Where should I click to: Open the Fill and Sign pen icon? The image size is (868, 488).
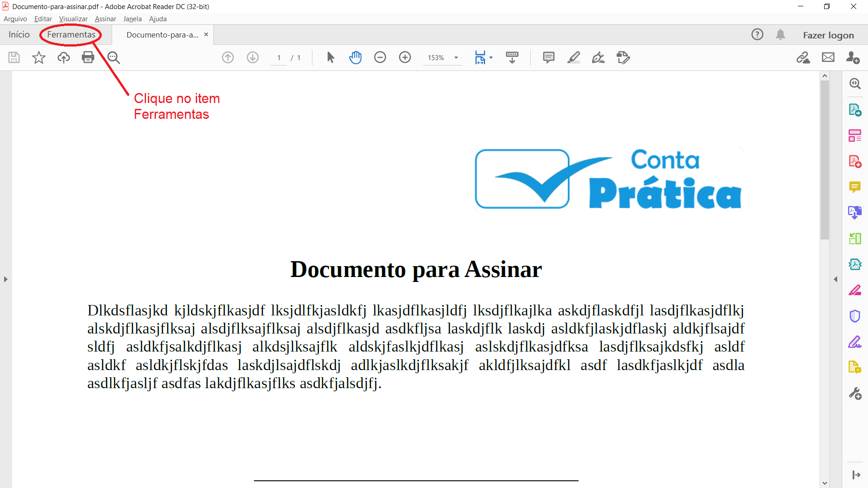pyautogui.click(x=599, y=57)
